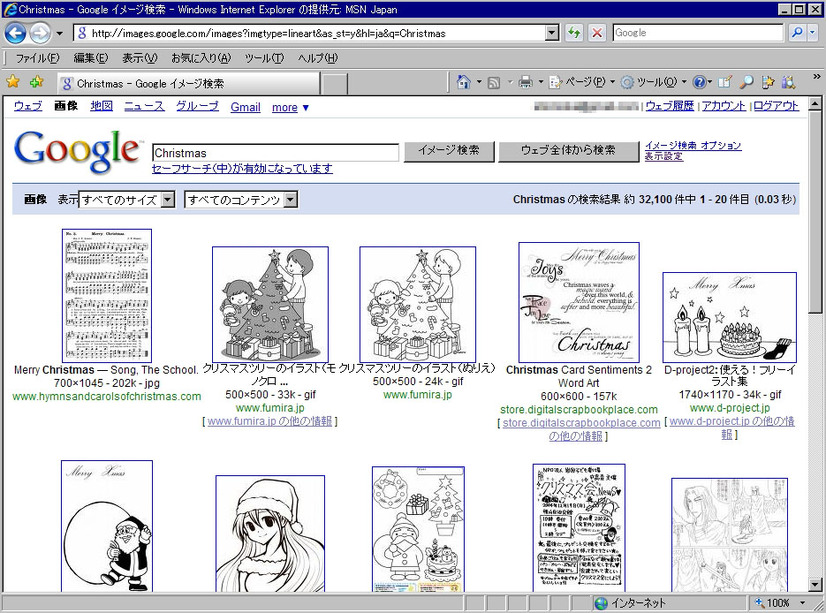Click the Google logo
The height and width of the screenshot is (613, 826).
(77, 152)
